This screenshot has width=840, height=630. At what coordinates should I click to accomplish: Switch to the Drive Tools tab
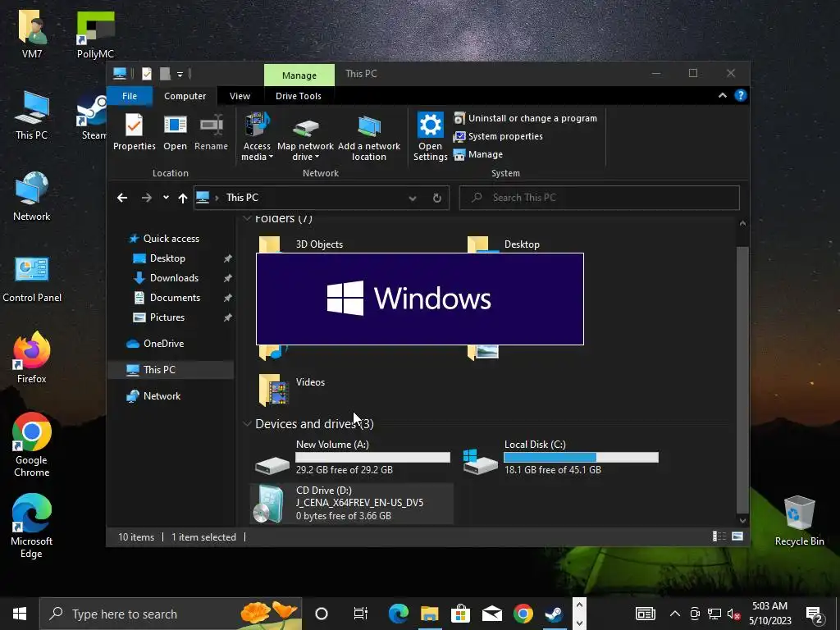pos(299,96)
